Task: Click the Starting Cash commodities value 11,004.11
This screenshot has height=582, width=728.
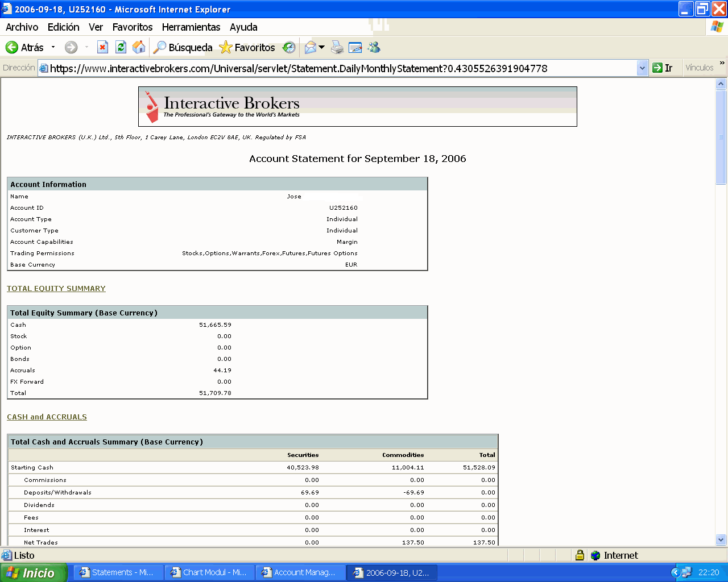Action: (x=408, y=468)
